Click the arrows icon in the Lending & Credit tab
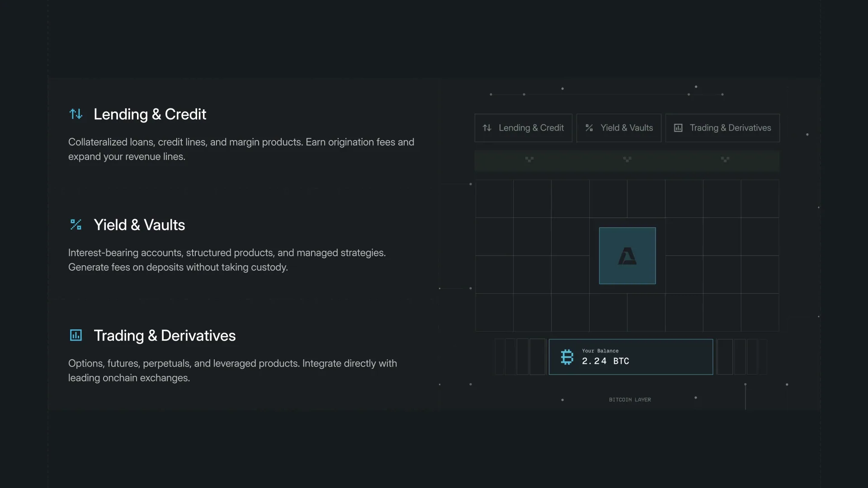The width and height of the screenshot is (868, 488). point(487,128)
